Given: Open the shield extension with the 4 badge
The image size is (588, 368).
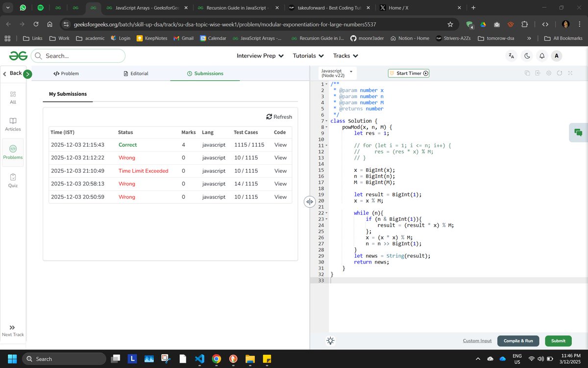Looking at the screenshot, I should (x=469, y=25).
